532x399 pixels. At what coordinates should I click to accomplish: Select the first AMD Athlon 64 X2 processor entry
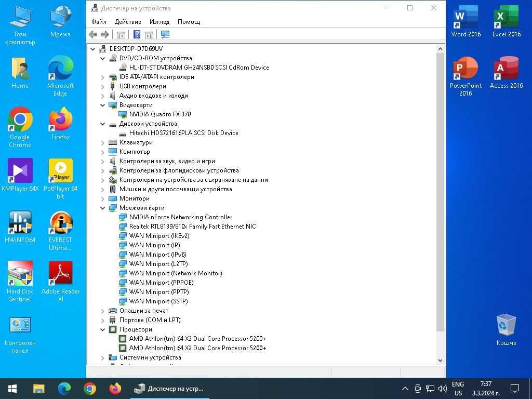click(197, 339)
